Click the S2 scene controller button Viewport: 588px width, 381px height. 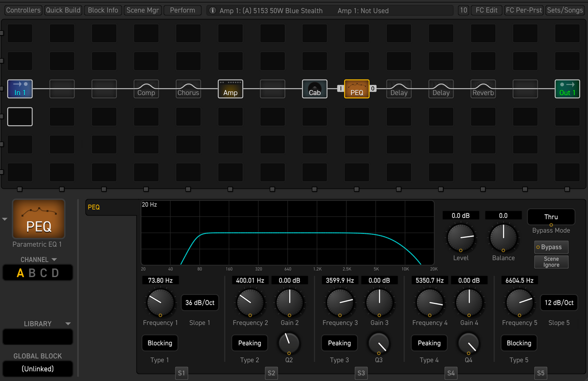[x=271, y=373]
